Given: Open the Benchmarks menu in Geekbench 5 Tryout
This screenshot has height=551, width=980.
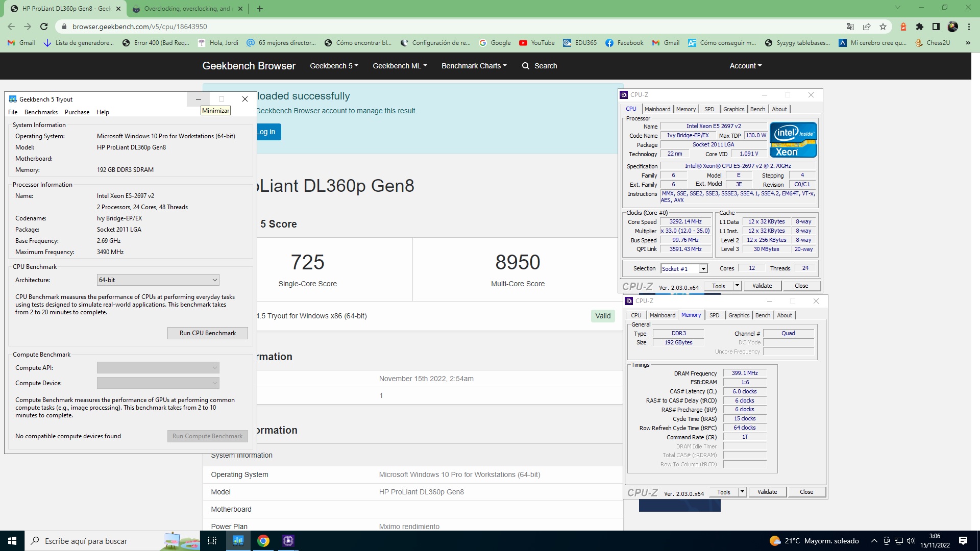Looking at the screenshot, I should click(41, 112).
